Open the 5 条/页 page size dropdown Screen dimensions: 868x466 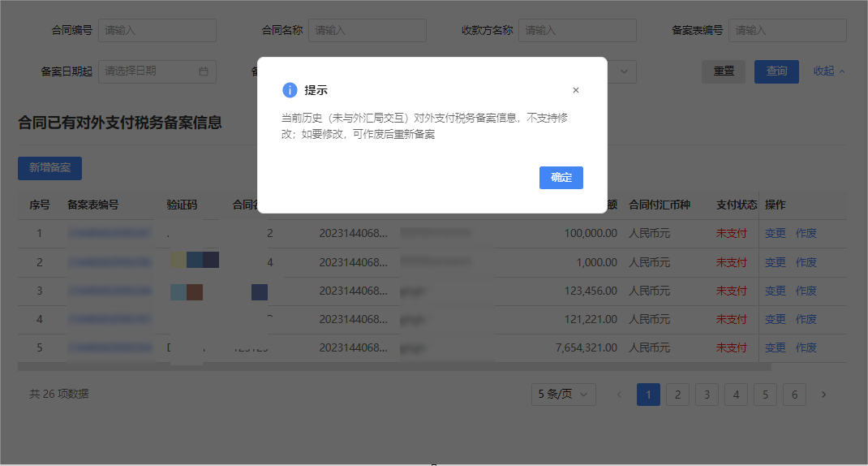pos(564,395)
